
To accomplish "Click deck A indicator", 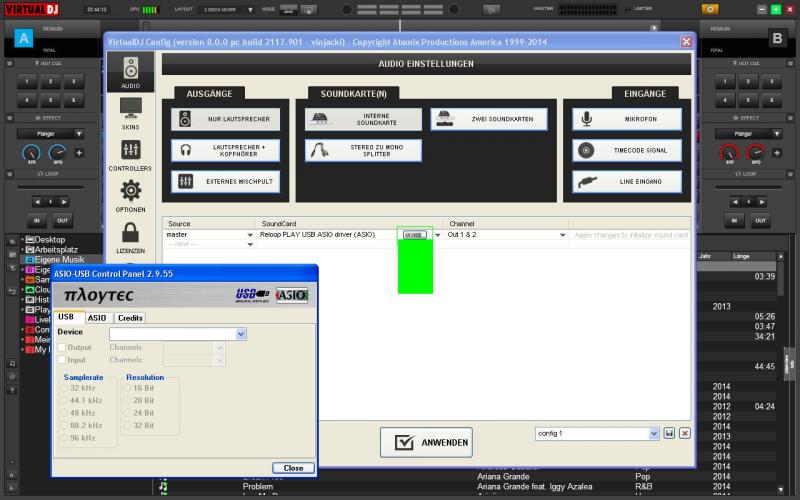I will point(23,38).
